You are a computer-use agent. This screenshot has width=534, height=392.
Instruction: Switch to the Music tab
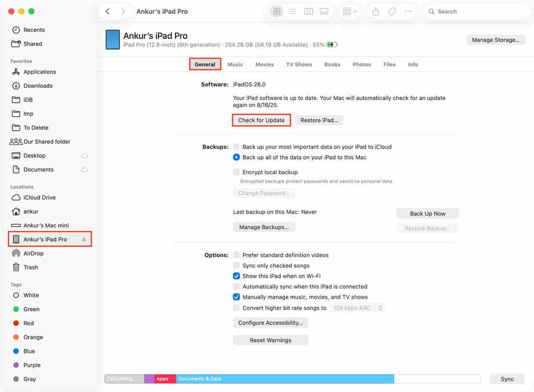235,64
